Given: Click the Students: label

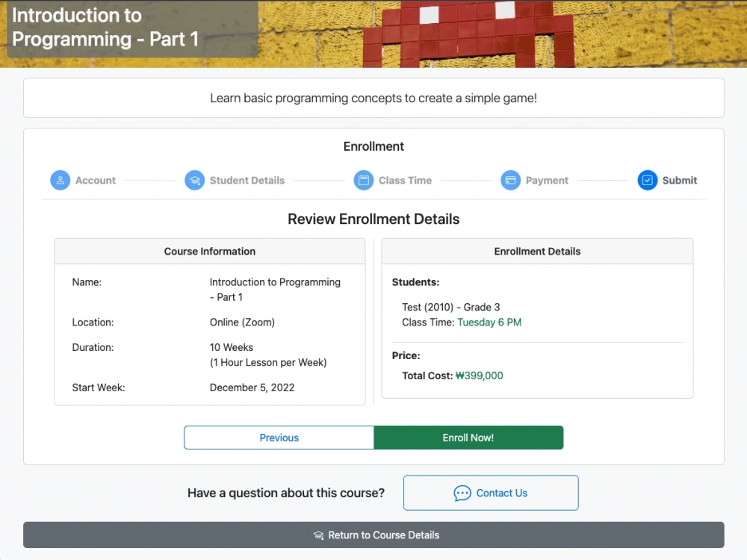Looking at the screenshot, I should tap(415, 282).
